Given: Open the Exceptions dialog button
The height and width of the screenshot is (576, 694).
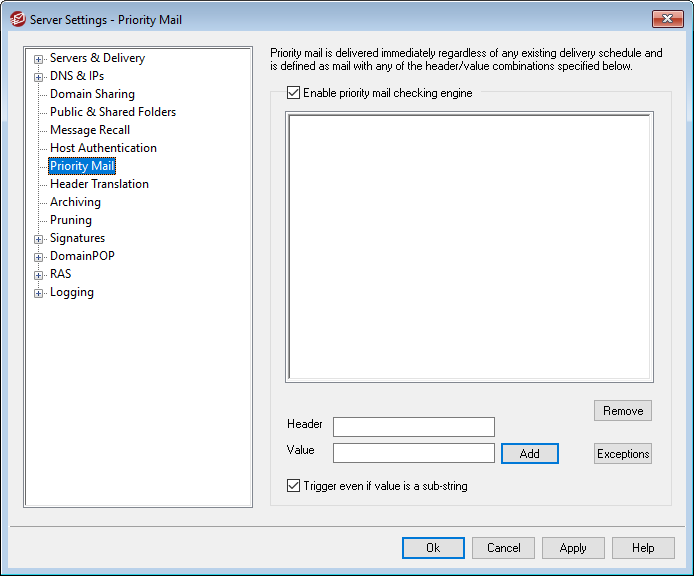Looking at the screenshot, I should (622, 453).
